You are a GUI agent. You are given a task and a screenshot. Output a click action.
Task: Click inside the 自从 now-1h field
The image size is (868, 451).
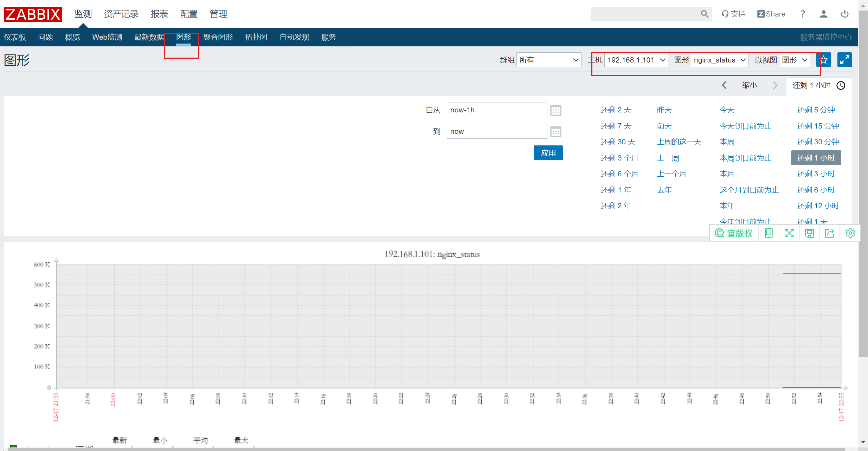click(x=497, y=110)
